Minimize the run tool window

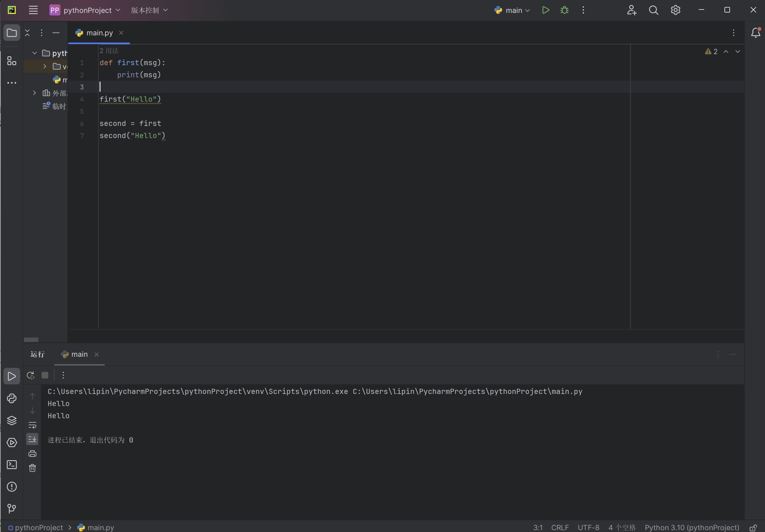point(733,354)
